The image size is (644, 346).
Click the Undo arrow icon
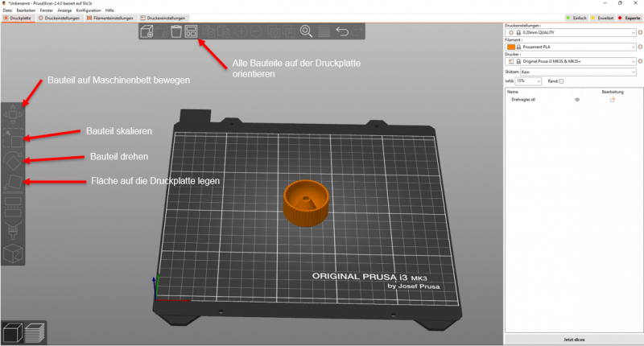(342, 32)
